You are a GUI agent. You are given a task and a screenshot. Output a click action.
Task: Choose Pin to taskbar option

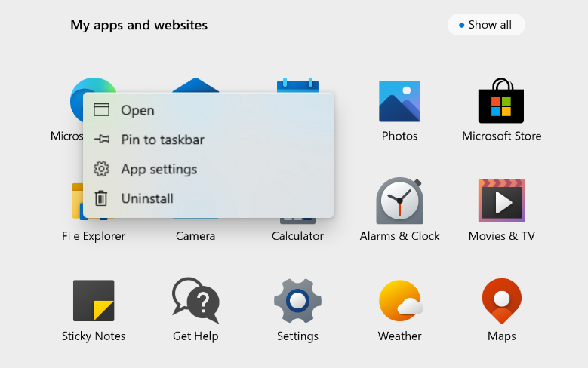click(162, 140)
